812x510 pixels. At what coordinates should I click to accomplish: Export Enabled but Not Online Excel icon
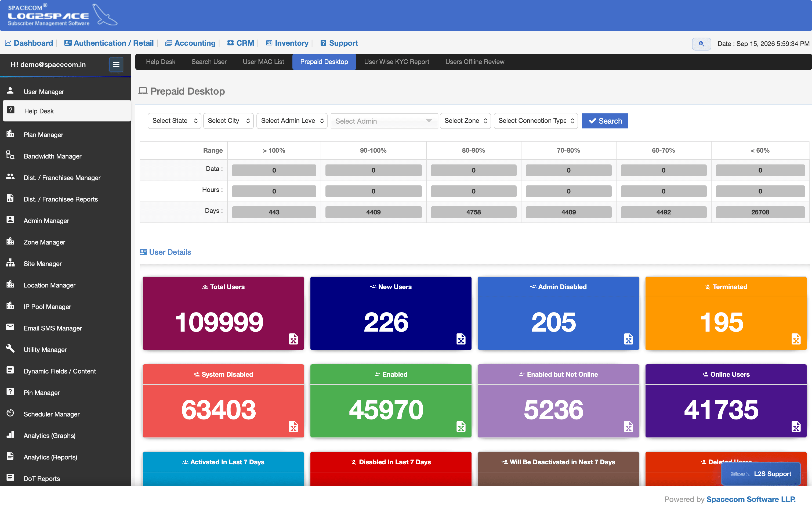coord(628,426)
